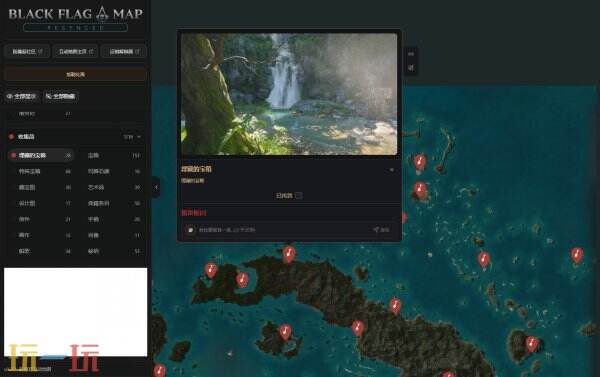The image size is (600, 377).
Task: Open the first external link button in sidebar top row
Action: coord(27,52)
